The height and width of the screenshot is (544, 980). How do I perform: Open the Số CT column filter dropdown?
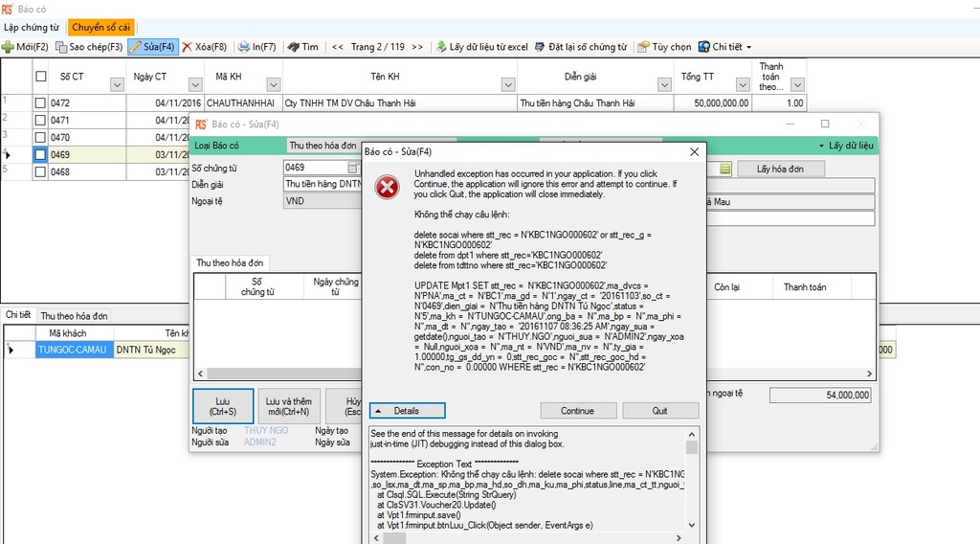point(117,84)
